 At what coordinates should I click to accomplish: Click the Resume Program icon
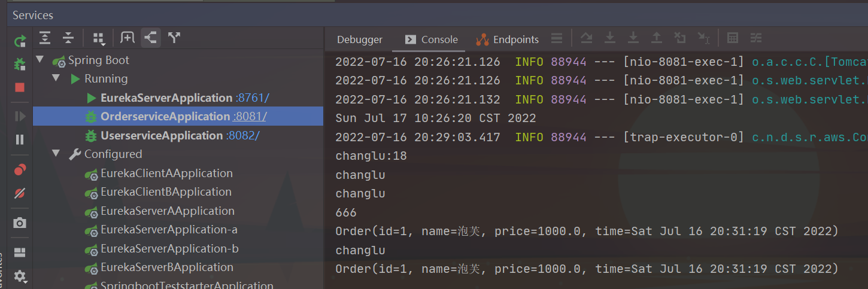point(20,116)
